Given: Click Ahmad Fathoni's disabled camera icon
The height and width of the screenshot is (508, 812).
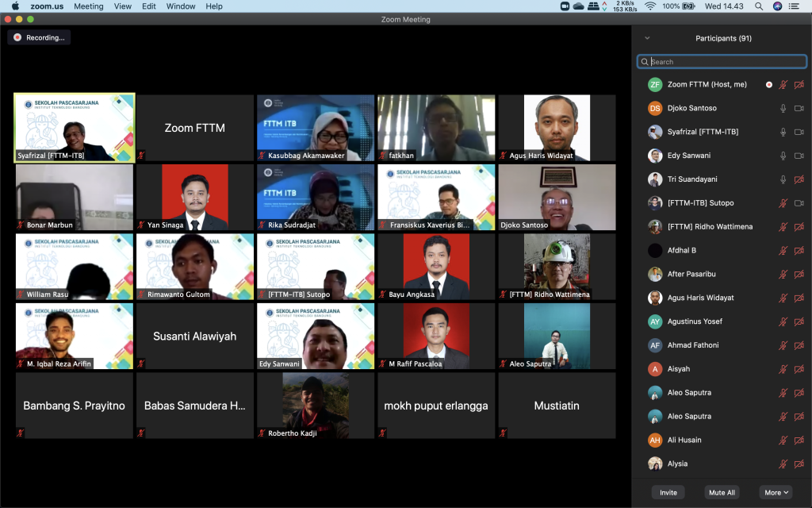Looking at the screenshot, I should (x=799, y=345).
